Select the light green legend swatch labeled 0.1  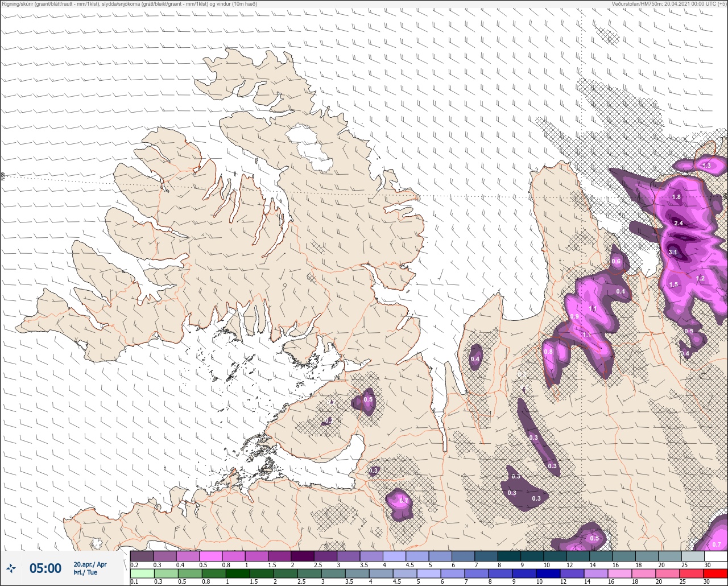point(142,573)
